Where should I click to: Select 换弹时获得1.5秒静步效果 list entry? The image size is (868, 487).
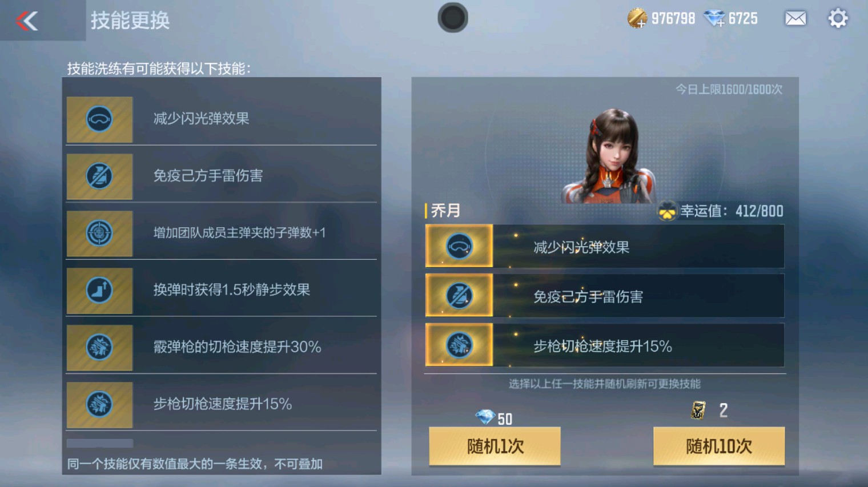pyautogui.click(x=222, y=291)
